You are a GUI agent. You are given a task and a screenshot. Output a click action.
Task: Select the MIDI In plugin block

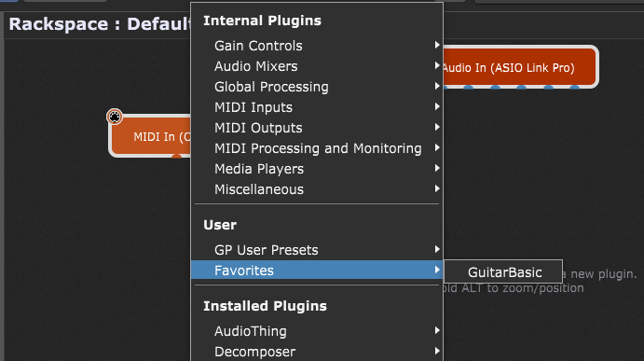pos(150,136)
